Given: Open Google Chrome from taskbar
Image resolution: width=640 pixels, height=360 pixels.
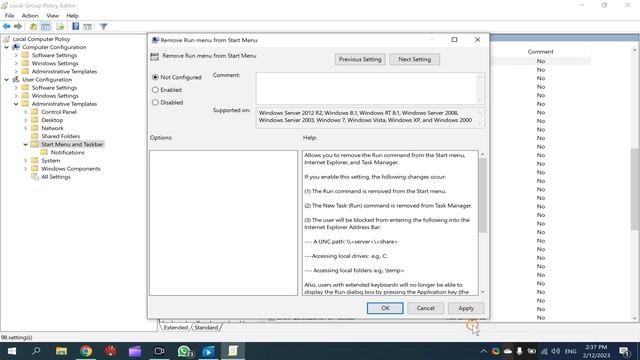Looking at the screenshot, I should click(x=86, y=351).
